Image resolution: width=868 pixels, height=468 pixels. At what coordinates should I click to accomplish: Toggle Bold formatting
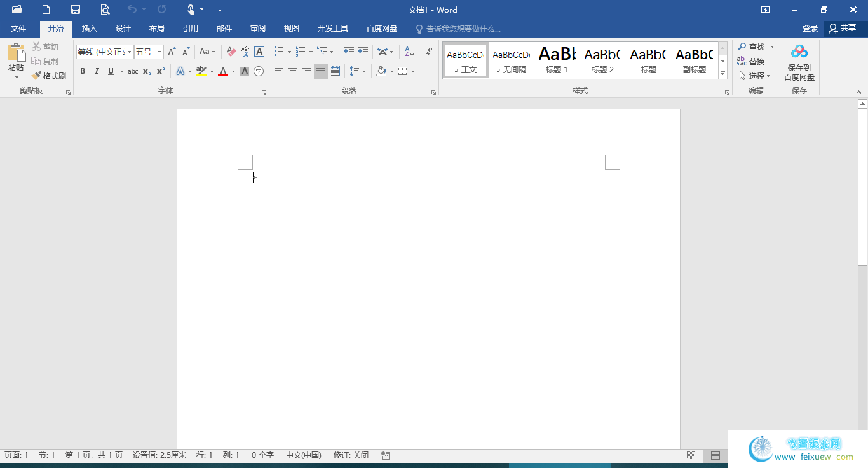pos(83,71)
